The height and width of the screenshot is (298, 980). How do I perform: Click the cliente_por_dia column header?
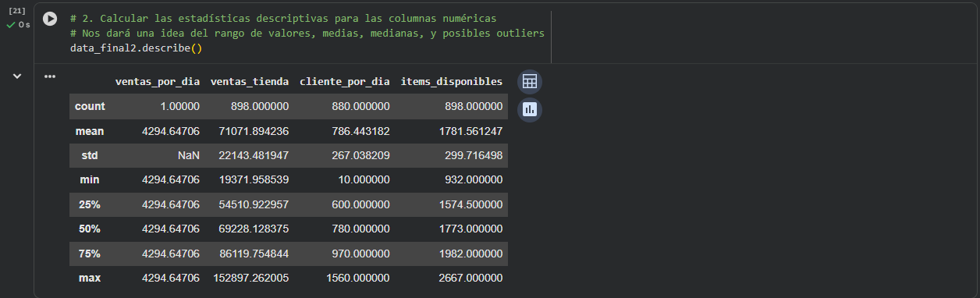(345, 82)
